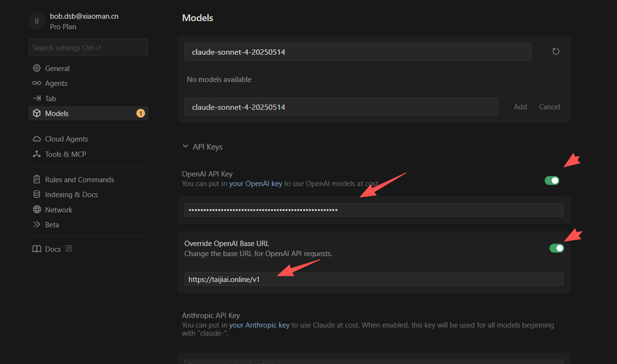
Task: Click the Tab arrow icon
Action: (37, 98)
